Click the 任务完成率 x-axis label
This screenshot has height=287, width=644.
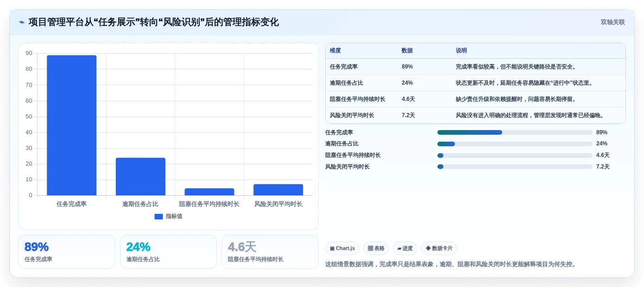[72, 204]
